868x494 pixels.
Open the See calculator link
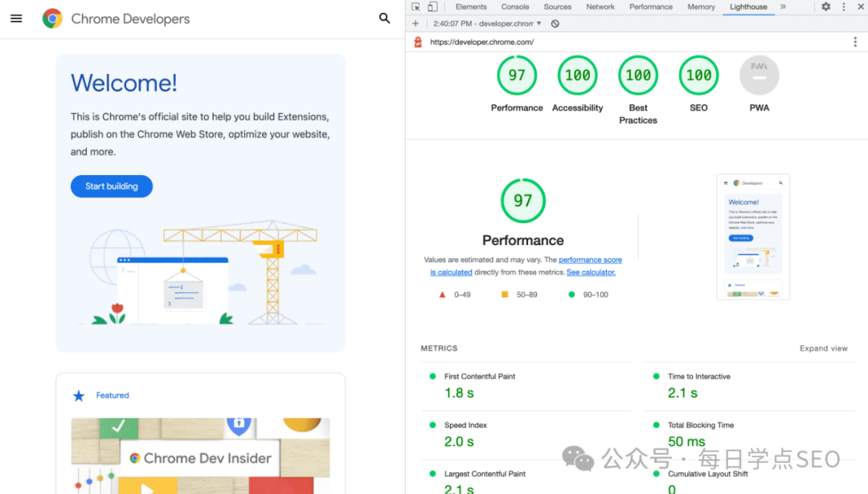click(x=591, y=272)
